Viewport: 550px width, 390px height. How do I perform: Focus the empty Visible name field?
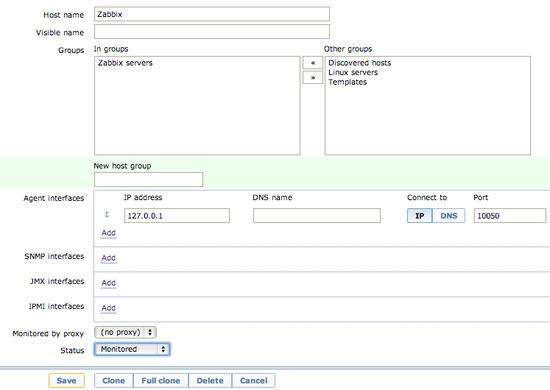(x=212, y=32)
